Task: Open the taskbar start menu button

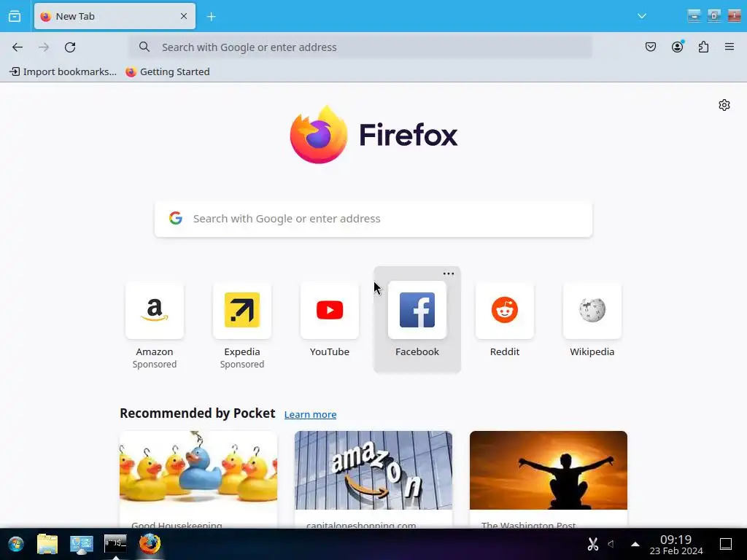Action: coord(16,544)
